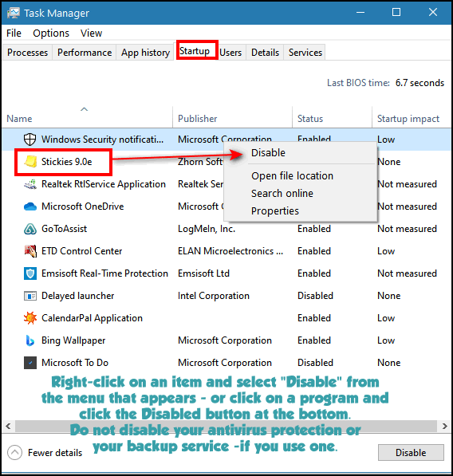The image size is (453, 476).
Task: Click the Microsoft OneDrive cloud icon
Action: pos(30,207)
